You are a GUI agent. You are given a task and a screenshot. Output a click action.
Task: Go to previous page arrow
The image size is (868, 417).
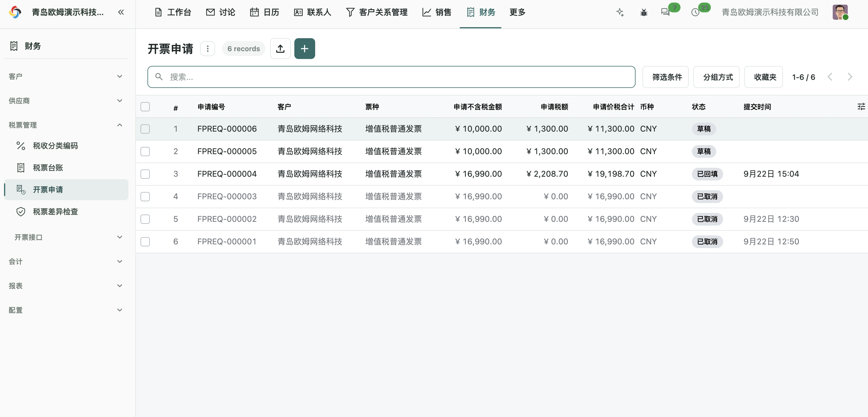tap(830, 77)
